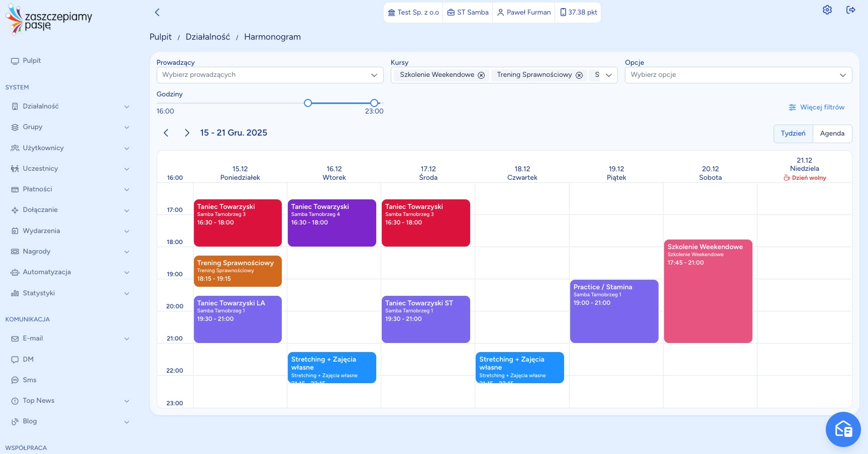This screenshot has height=454, width=868.
Task: Click the right handle of Godziny slider
Action: [374, 103]
